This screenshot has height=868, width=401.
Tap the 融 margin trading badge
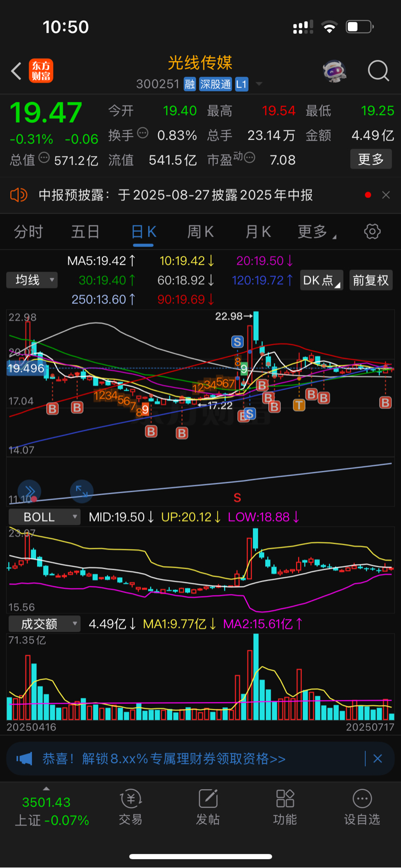[190, 85]
